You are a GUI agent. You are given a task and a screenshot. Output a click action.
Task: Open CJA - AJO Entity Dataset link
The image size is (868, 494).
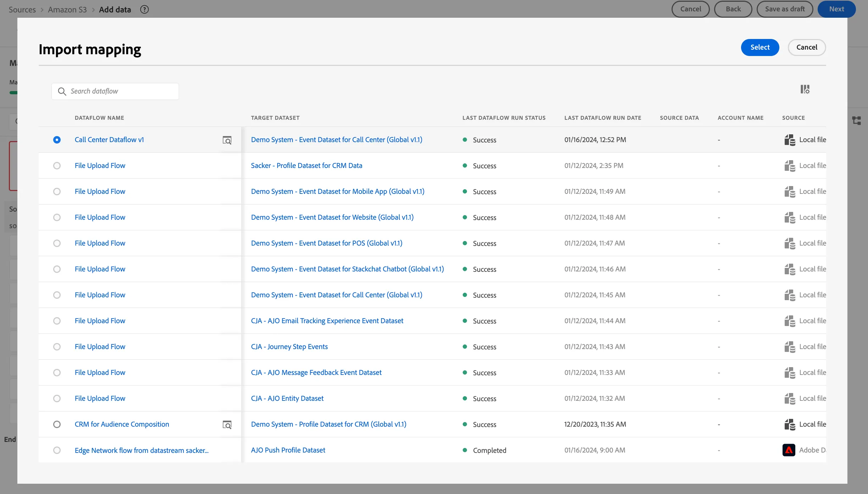287,398
